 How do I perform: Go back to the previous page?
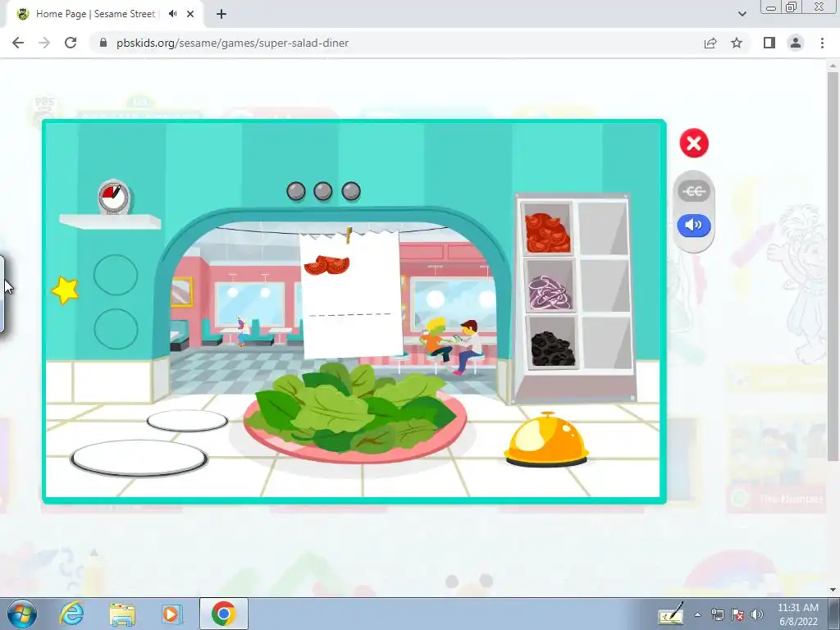(18, 43)
